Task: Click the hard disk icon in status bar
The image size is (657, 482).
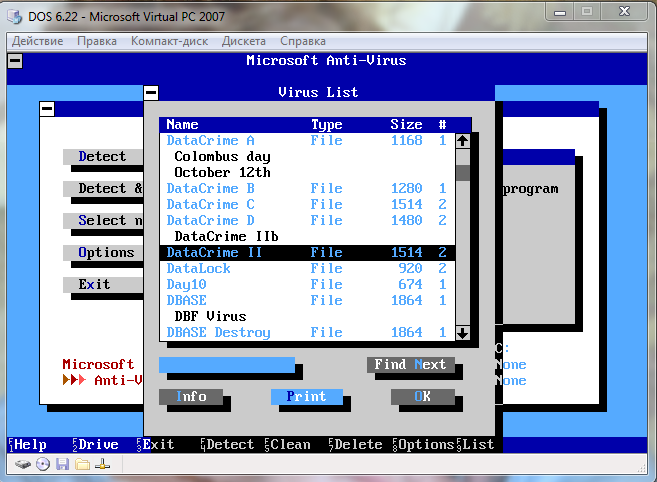Action: [x=23, y=464]
